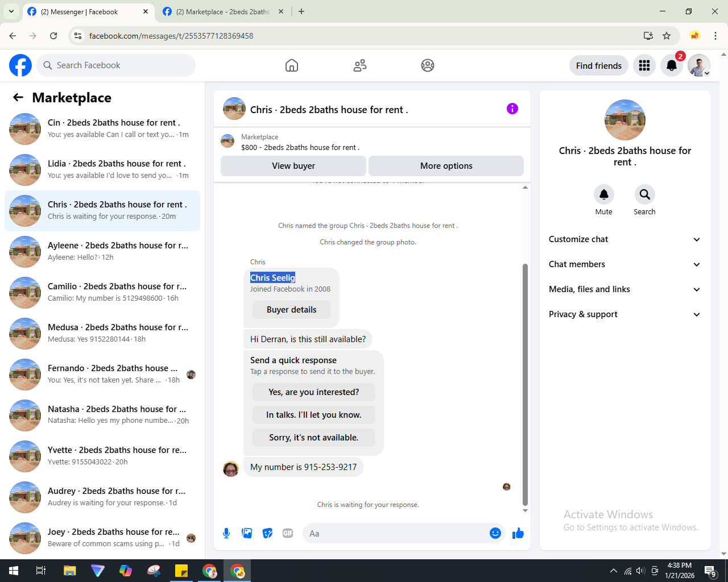Click the Search Facebook field
Image resolution: width=728 pixels, height=582 pixels.
point(116,65)
